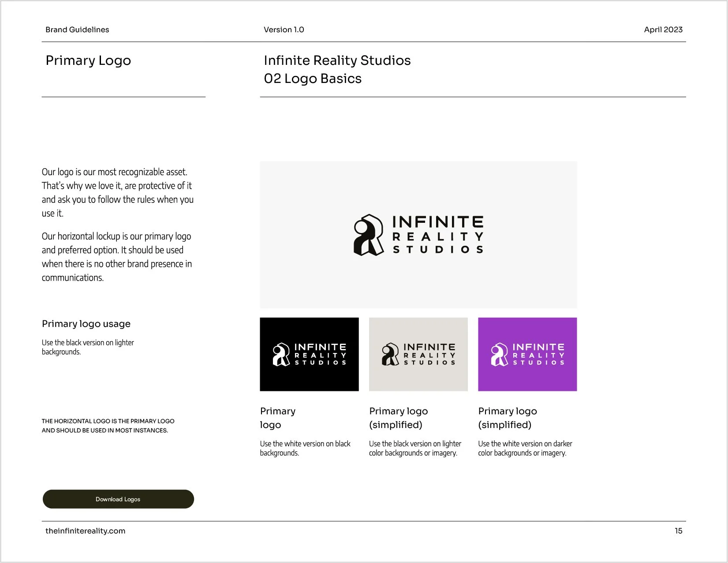This screenshot has width=728, height=563.
Task: Click the 'Primary logo' caption under black tile
Action: pos(278,418)
